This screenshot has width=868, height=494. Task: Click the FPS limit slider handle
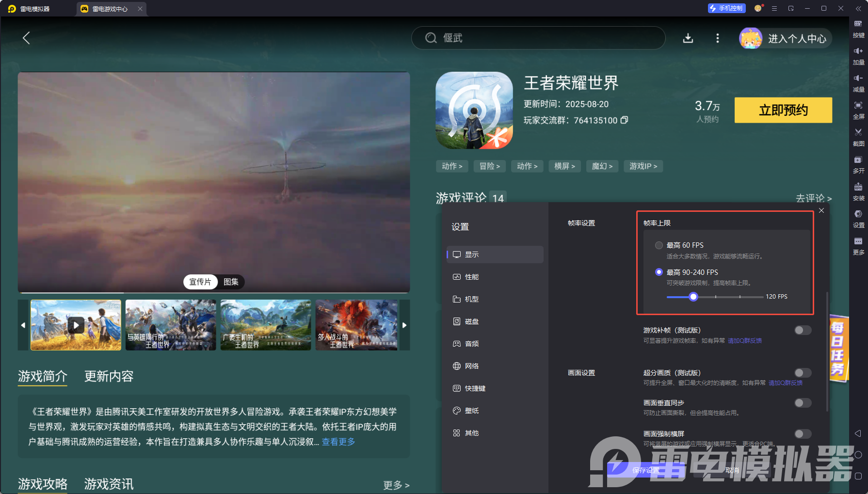click(693, 297)
